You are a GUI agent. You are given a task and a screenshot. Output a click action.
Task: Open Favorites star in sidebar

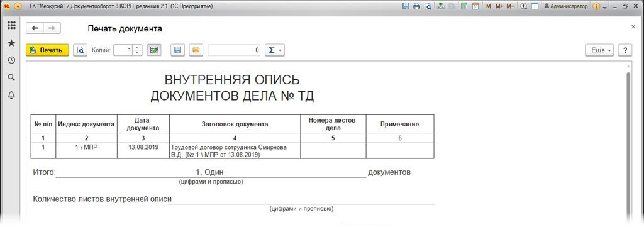(x=11, y=43)
